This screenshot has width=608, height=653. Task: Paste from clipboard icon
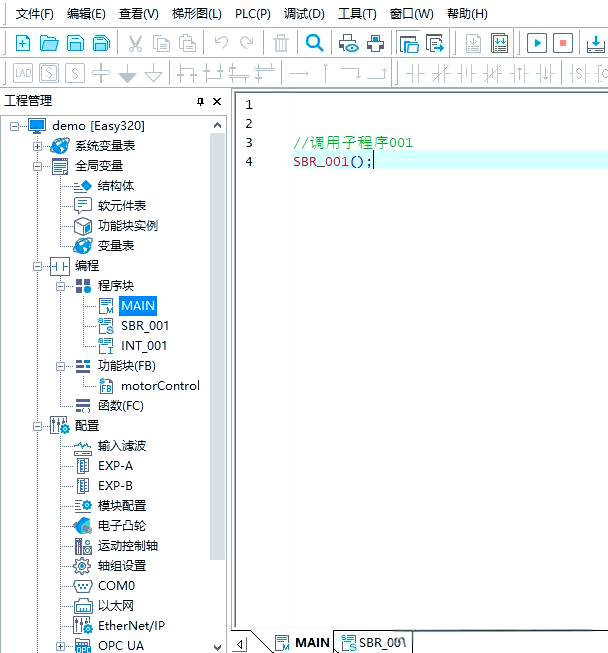[187, 43]
